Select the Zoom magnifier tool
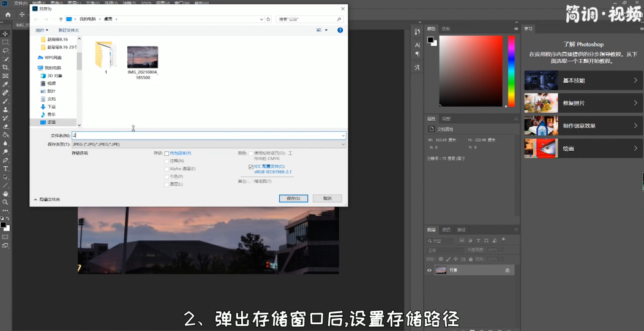Viewport: 644px width, 331px height. pos(6,202)
